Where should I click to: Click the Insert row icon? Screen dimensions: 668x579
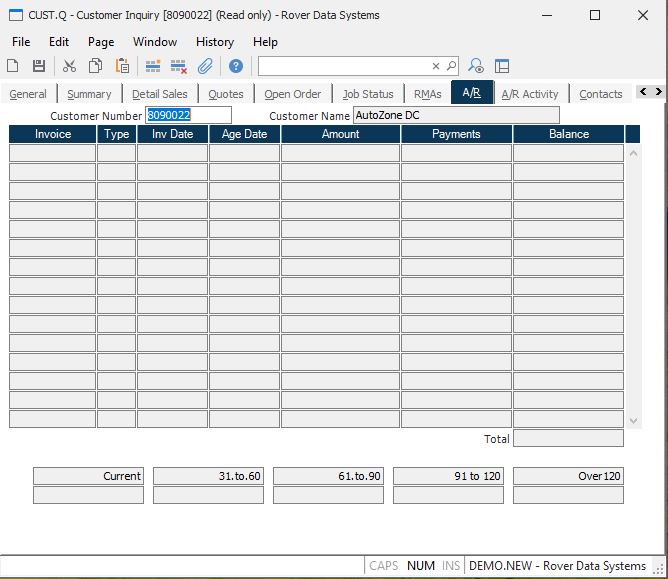153,66
